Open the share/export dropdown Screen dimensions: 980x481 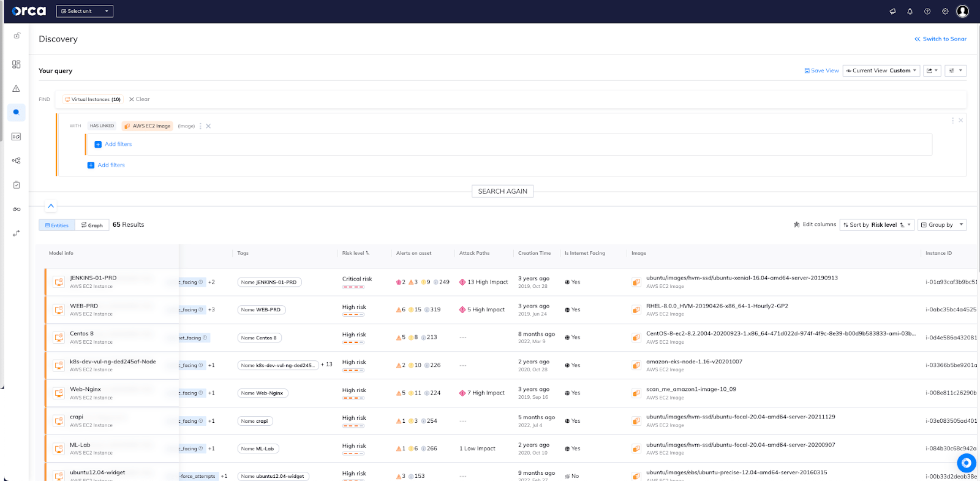tap(932, 70)
